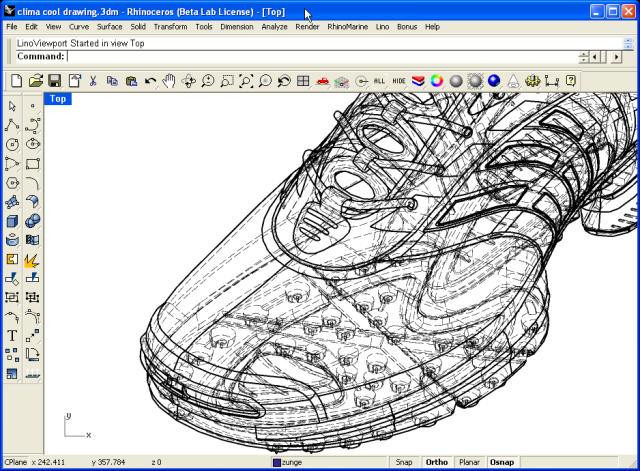
Task: Select the Pan hand tool
Action: click(169, 80)
